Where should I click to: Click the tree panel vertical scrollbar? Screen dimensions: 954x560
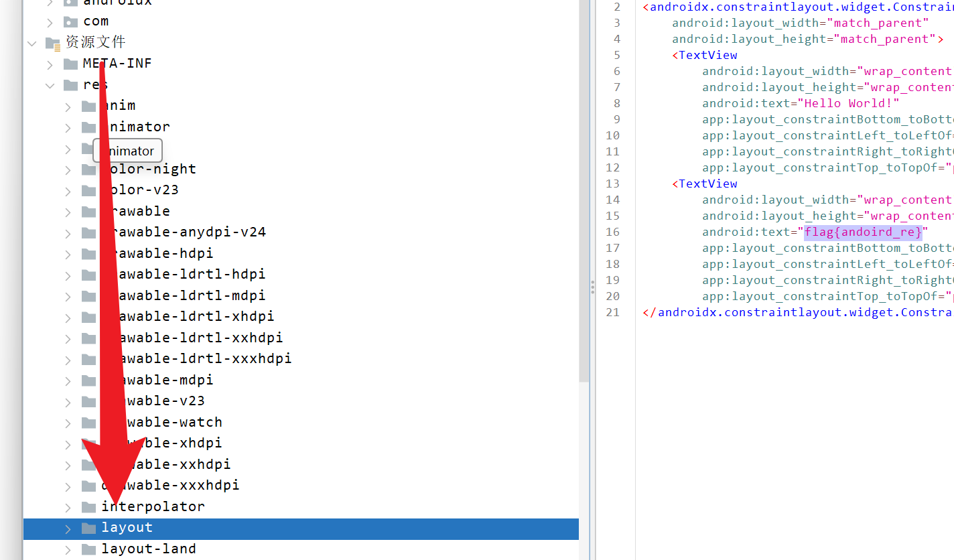pos(584,191)
